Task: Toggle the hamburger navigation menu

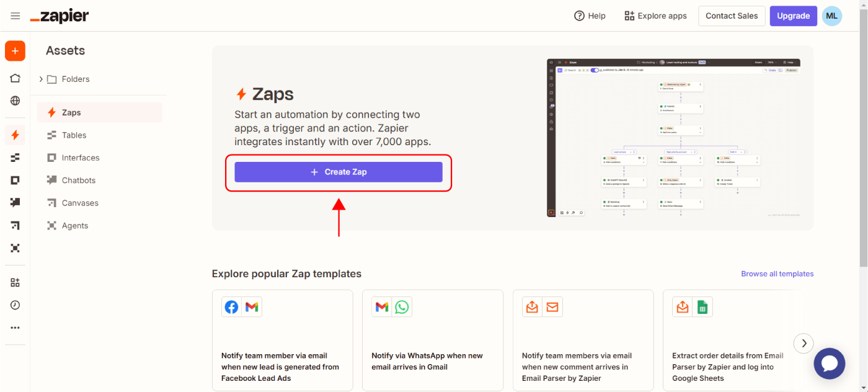Action: 15,16
